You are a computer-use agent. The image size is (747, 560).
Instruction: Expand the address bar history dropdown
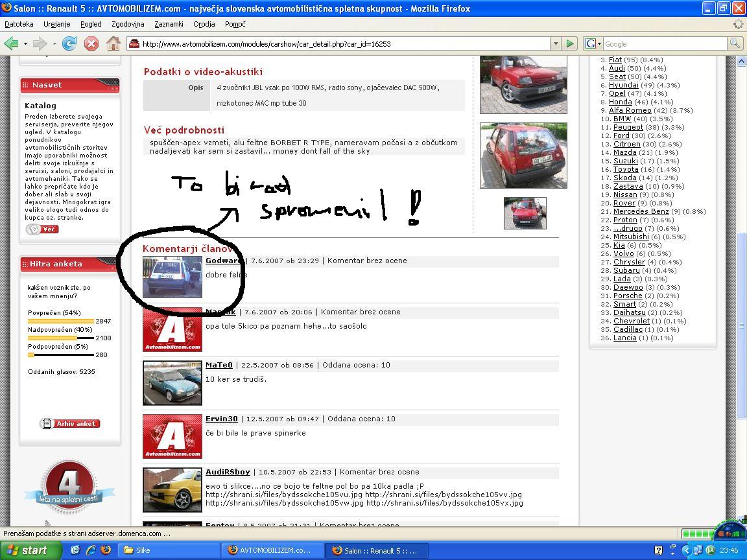(x=556, y=44)
